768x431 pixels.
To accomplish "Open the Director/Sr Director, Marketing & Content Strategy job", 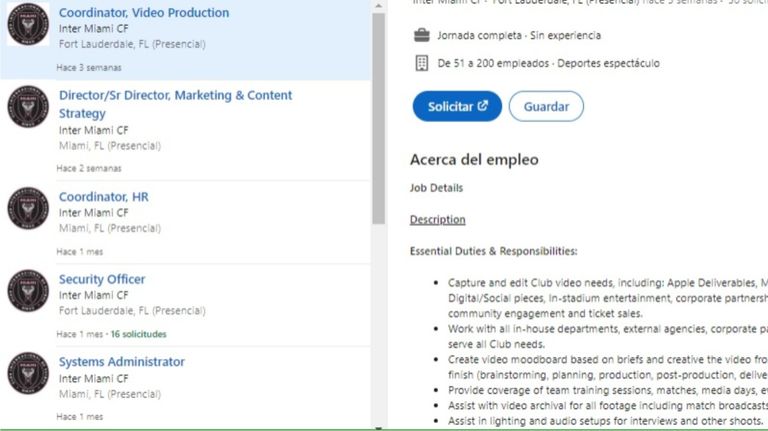I will [175, 104].
